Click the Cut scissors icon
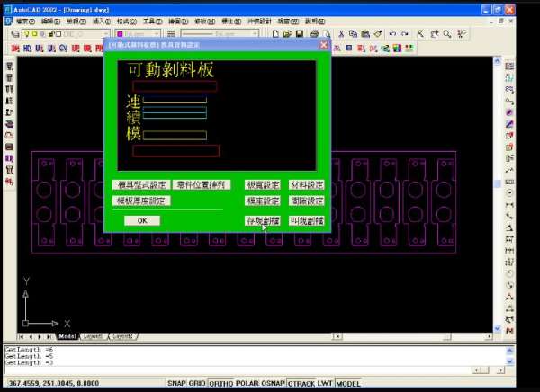Viewport: 540px width, 392px height. point(343,33)
